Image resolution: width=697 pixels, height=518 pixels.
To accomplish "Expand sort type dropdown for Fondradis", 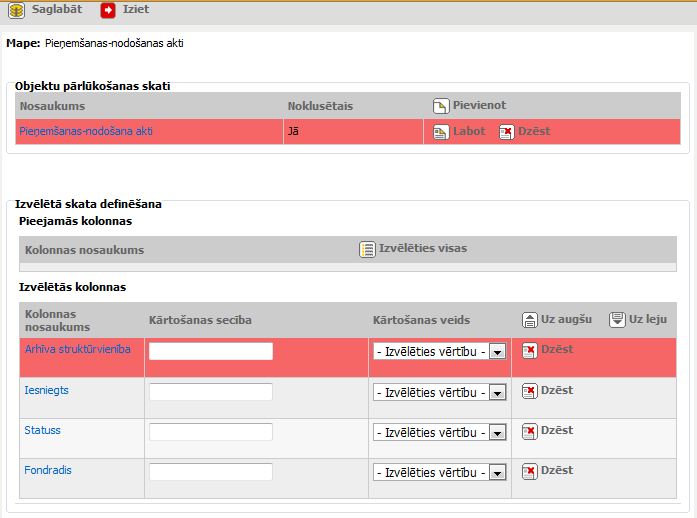I will tap(497, 472).
